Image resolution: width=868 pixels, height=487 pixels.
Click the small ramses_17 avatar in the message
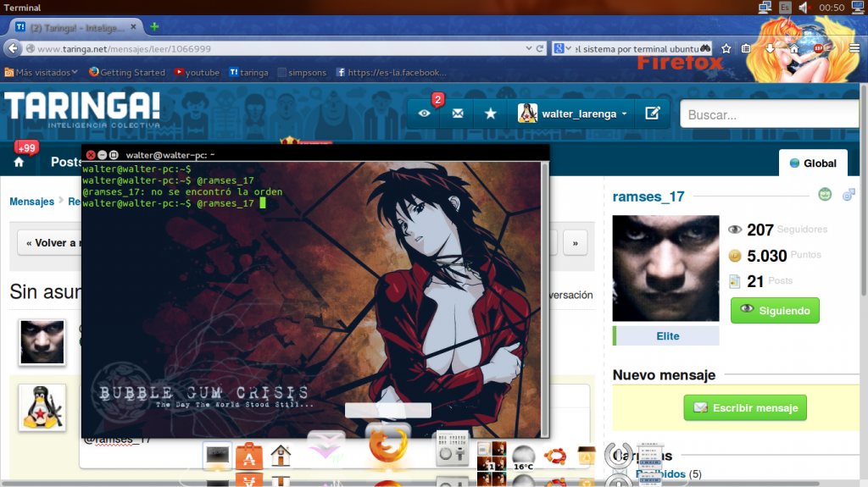42,342
